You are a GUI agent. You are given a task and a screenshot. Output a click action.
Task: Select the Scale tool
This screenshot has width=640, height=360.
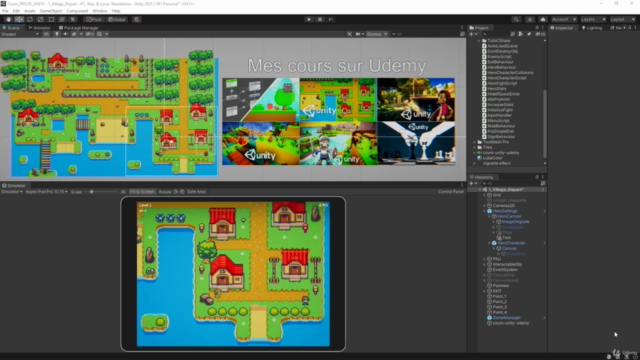[x=40, y=19]
